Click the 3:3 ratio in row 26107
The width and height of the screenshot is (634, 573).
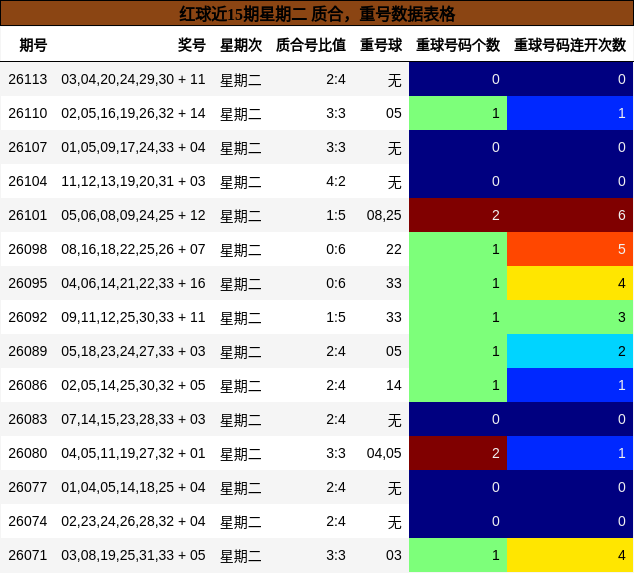(336, 147)
